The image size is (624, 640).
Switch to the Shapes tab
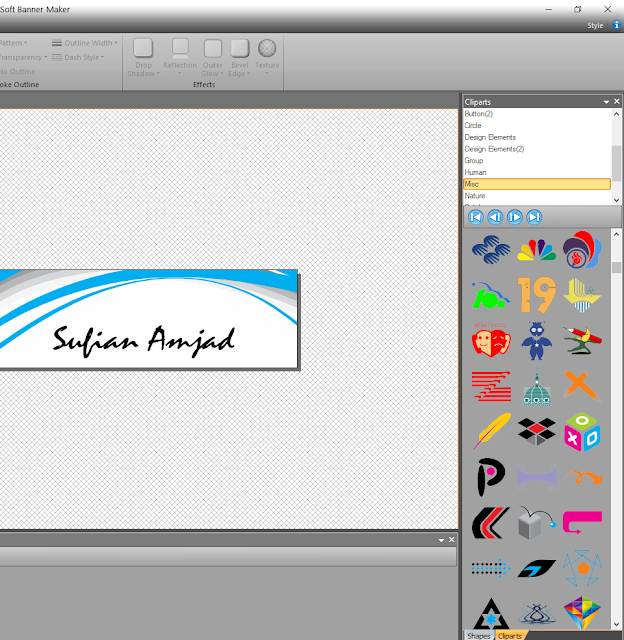tap(479, 636)
